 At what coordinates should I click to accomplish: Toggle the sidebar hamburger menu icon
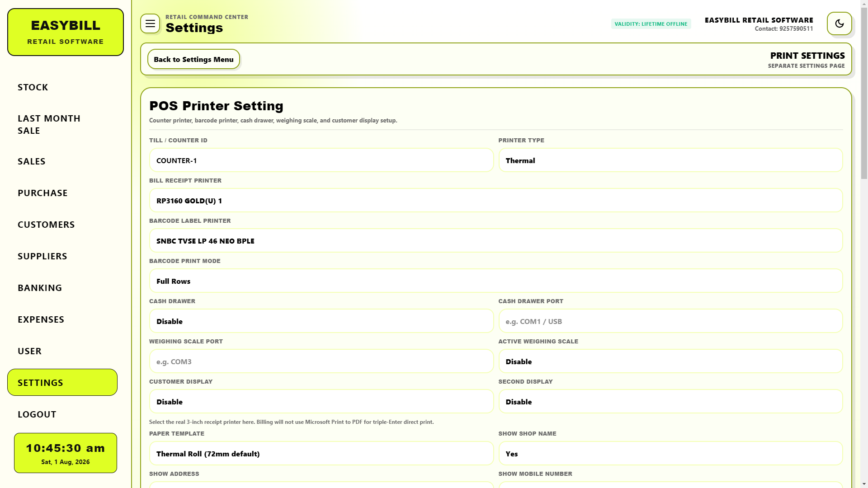[150, 23]
